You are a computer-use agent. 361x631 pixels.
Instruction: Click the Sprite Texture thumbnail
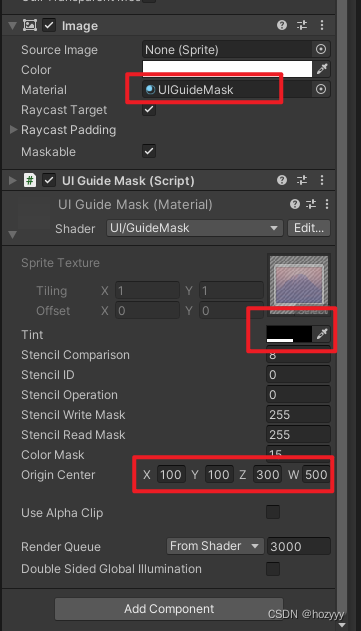click(x=299, y=284)
